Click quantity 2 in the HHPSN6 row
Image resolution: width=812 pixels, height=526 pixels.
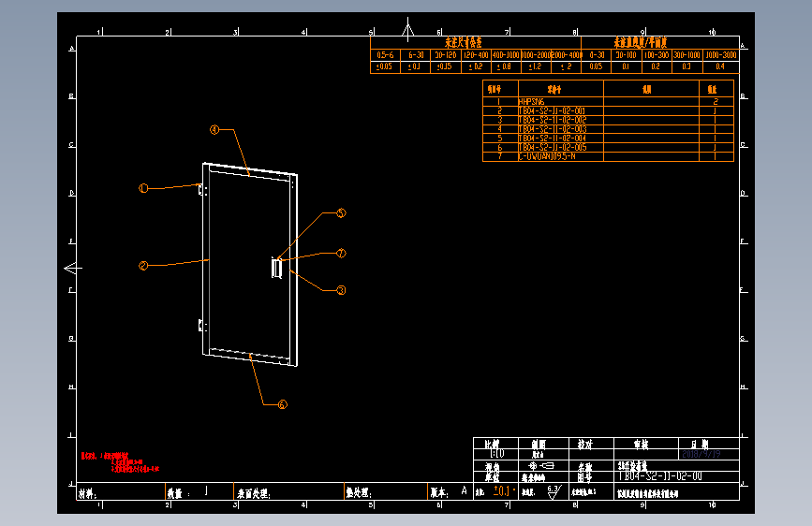click(716, 102)
